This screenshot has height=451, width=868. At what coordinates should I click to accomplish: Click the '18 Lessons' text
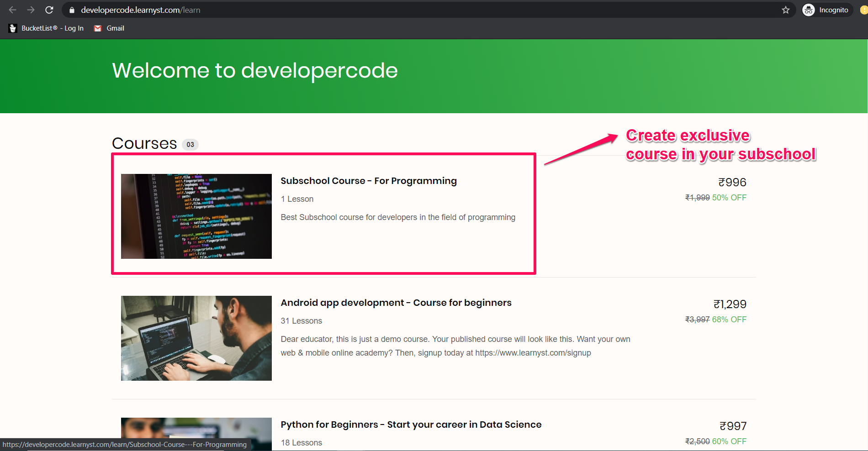(x=301, y=443)
